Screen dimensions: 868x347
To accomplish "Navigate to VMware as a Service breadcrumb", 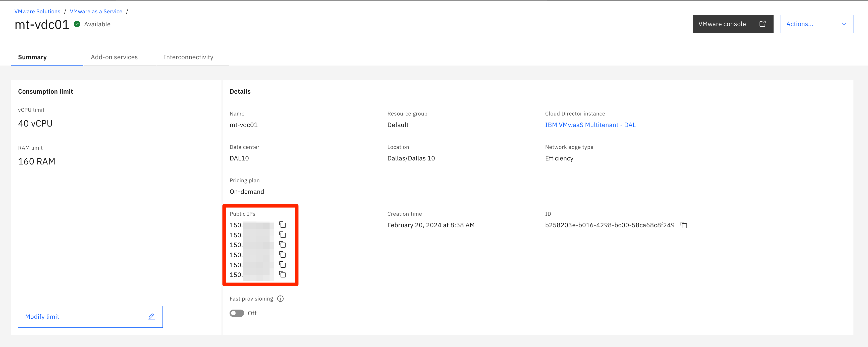I will [x=96, y=12].
